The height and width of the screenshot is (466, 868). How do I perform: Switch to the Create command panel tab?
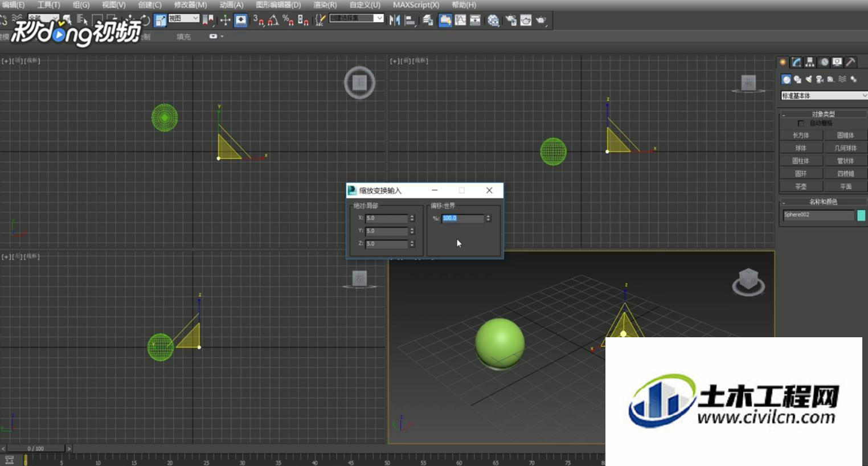click(x=783, y=62)
